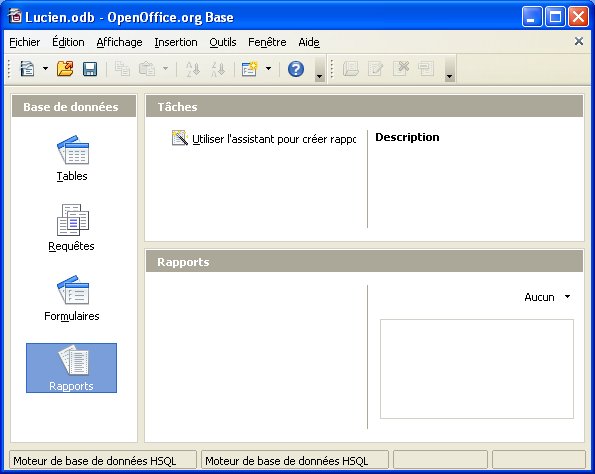Select Formulaires in the database pane
The width and height of the screenshot is (595, 474).
pos(72,298)
